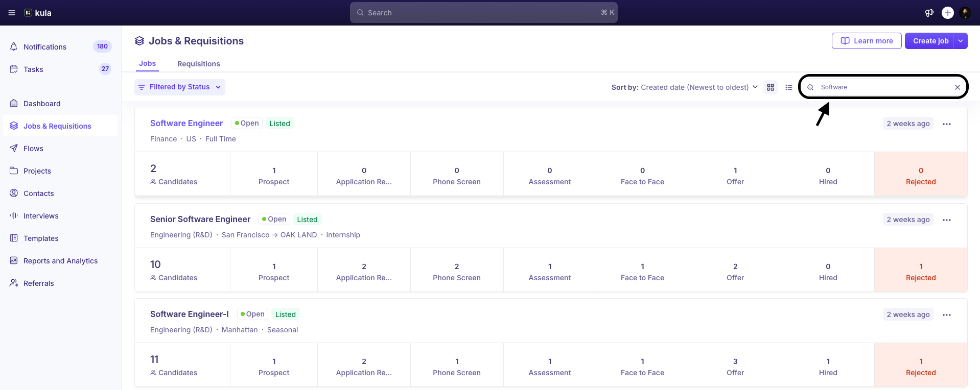Click the Contacts person icon

click(x=14, y=193)
